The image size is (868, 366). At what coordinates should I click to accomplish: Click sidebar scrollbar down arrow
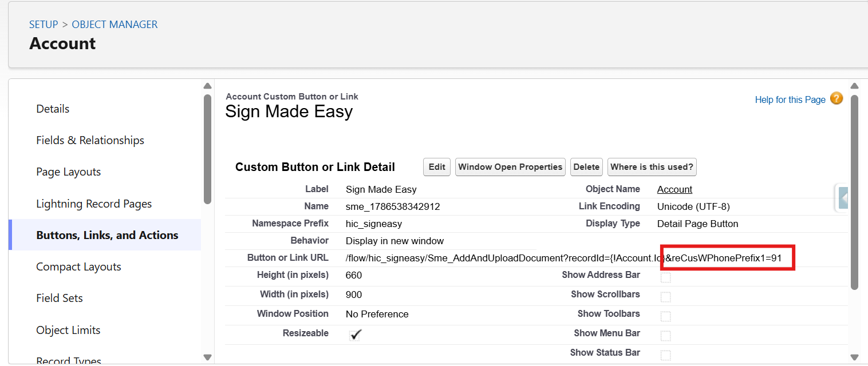pyautogui.click(x=207, y=357)
